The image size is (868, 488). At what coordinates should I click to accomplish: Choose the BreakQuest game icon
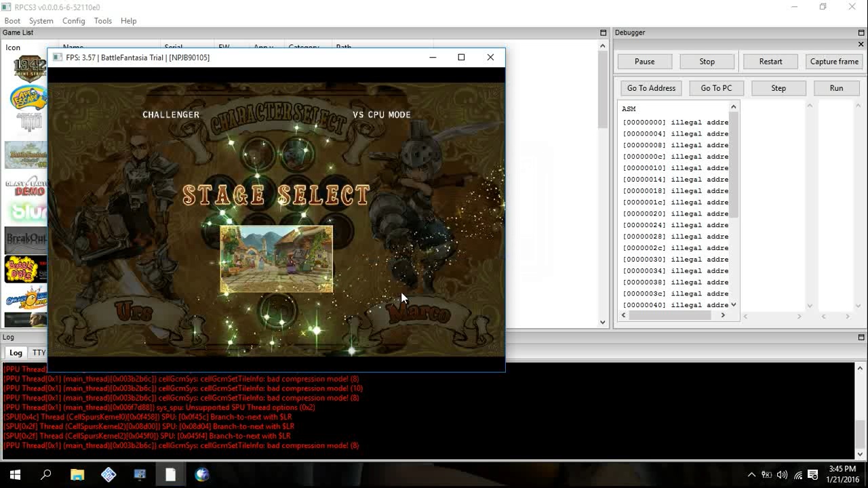point(25,239)
